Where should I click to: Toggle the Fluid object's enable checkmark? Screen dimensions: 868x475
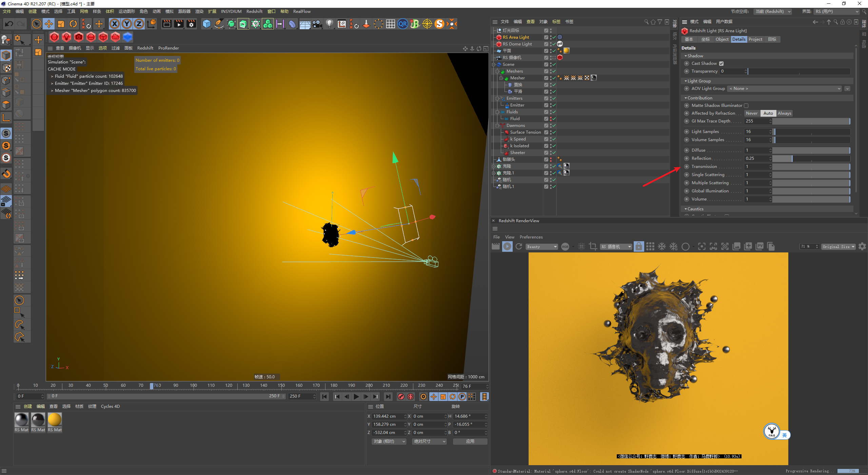click(x=554, y=119)
